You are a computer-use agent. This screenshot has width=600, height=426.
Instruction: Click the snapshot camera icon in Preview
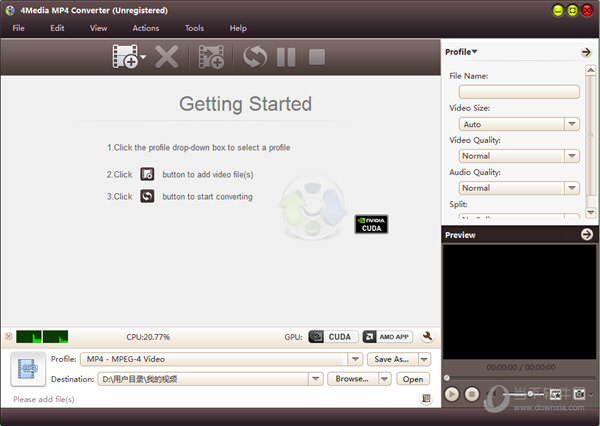coord(579,393)
